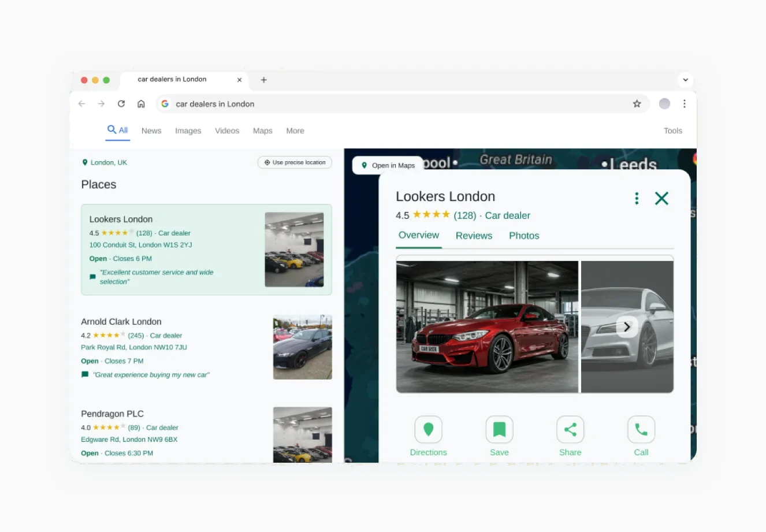Select the Overview tab in the panel
The width and height of the screenshot is (766, 532).
point(419,236)
